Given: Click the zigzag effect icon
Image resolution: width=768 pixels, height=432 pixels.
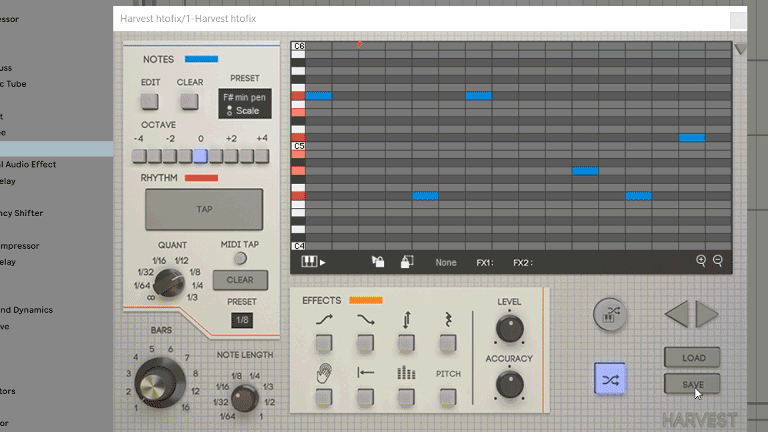Looking at the screenshot, I should point(448,320).
